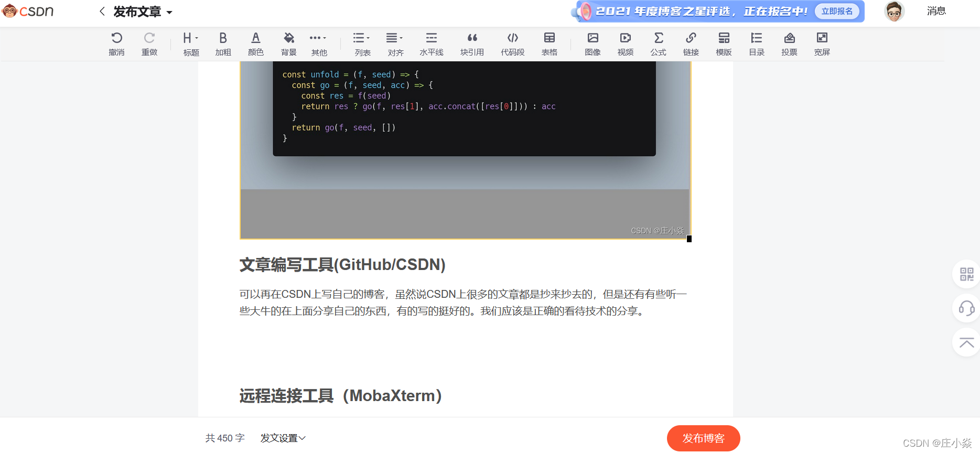
Task: Open 消息 messages
Action: 936,11
